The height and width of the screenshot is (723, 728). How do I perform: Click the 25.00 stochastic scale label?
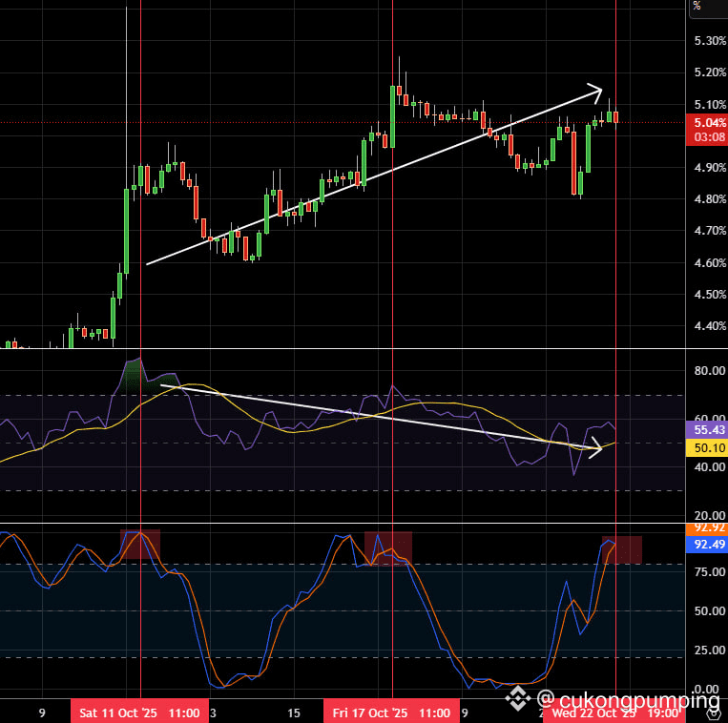(710, 651)
